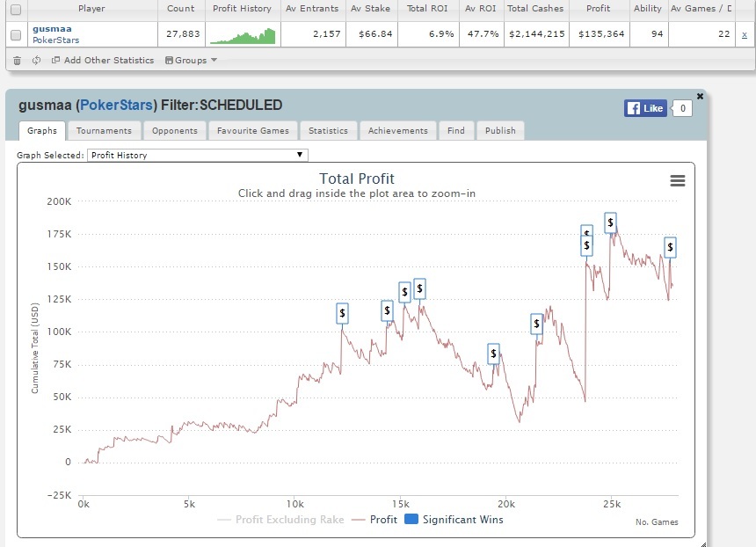Click the trash delete icon below the table
Viewport: 756px width, 547px height.
17,61
